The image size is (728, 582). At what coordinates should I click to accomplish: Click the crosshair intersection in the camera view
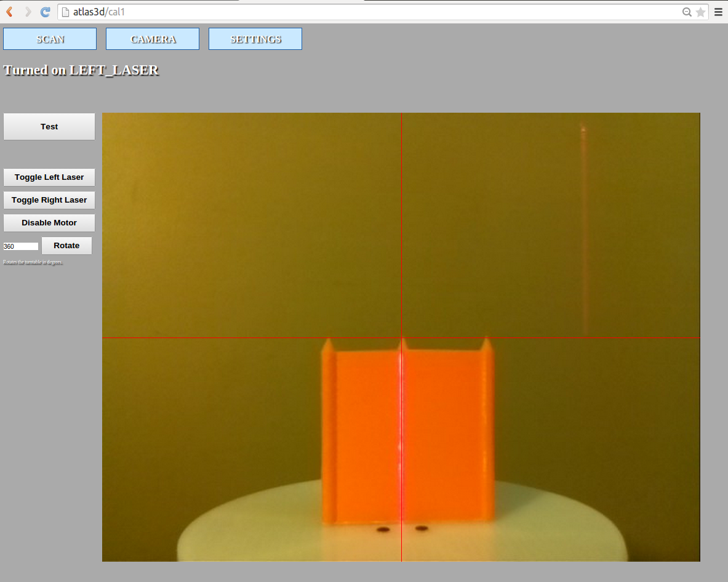(401, 337)
